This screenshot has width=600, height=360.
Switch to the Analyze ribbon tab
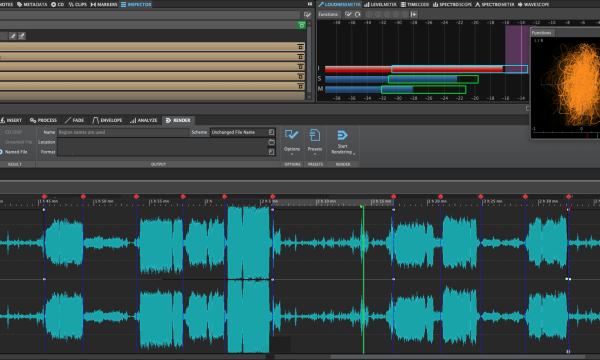[x=143, y=120]
